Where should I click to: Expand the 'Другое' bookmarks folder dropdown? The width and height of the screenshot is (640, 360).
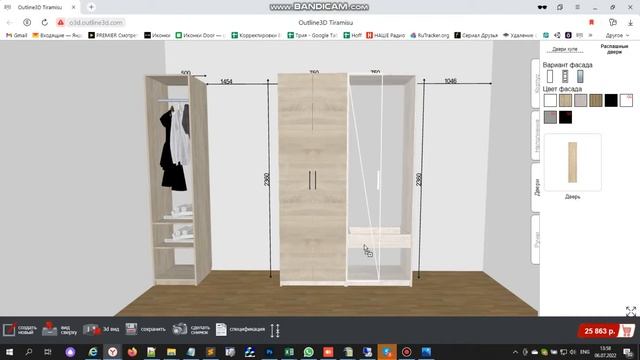click(x=617, y=36)
